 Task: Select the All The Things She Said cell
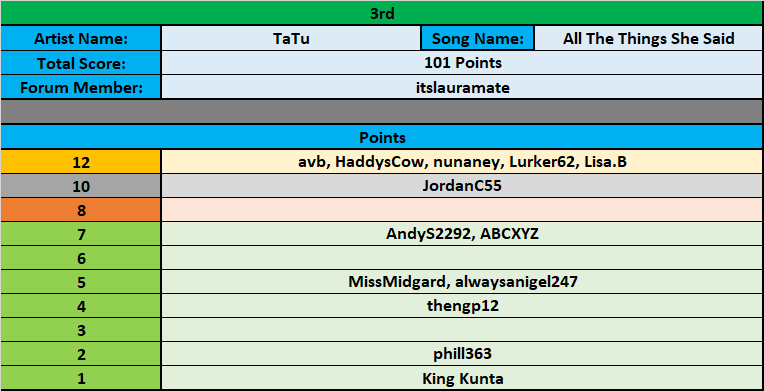(649, 39)
